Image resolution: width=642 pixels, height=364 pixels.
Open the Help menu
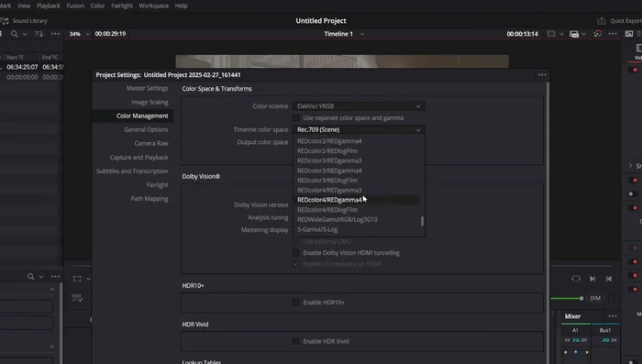(181, 6)
